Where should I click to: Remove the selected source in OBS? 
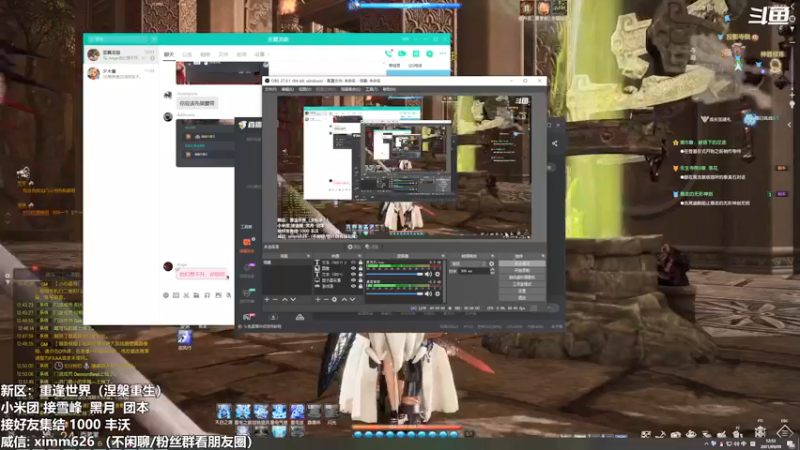(326, 299)
